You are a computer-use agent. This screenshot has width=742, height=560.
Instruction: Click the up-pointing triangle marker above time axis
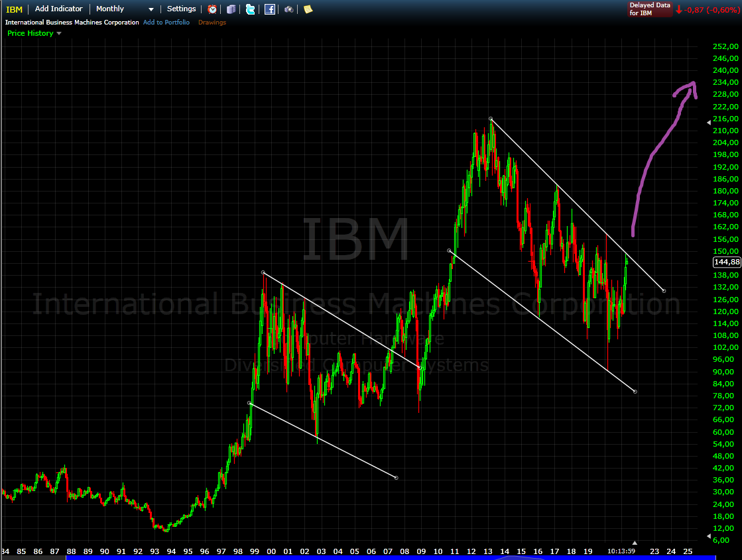tap(635, 543)
